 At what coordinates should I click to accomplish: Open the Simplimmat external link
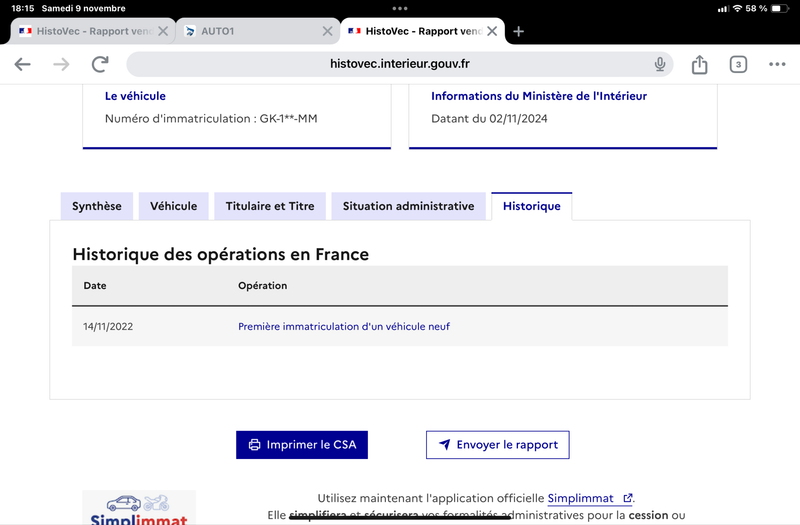[x=590, y=498]
